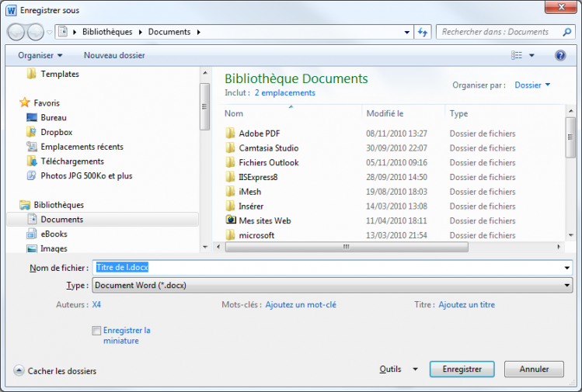Click the Enregistrer button

click(462, 369)
